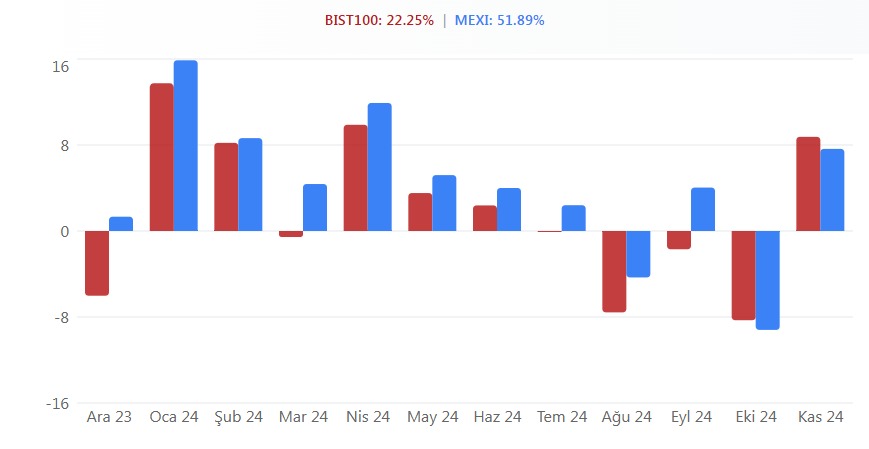The width and height of the screenshot is (869, 449).
Task: Click the blue MEXI bar for Mar 24
Action: click(x=315, y=208)
